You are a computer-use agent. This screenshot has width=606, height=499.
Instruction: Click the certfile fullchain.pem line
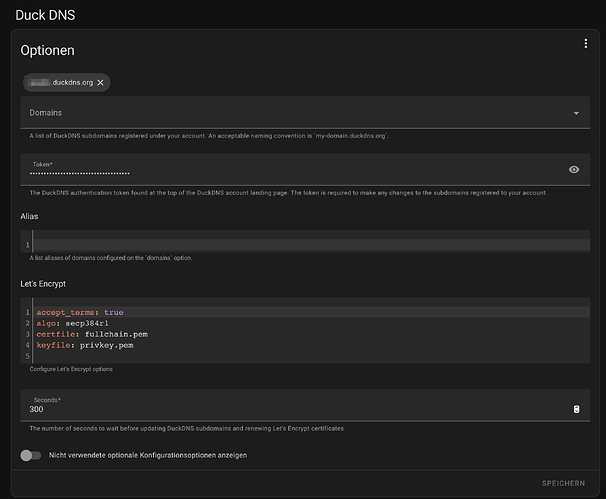pos(311,334)
